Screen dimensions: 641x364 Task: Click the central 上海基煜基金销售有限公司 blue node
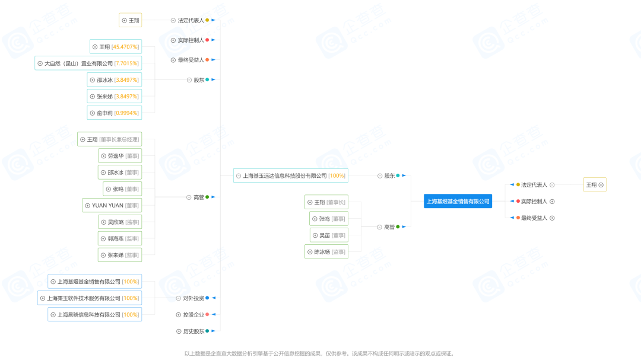(458, 202)
